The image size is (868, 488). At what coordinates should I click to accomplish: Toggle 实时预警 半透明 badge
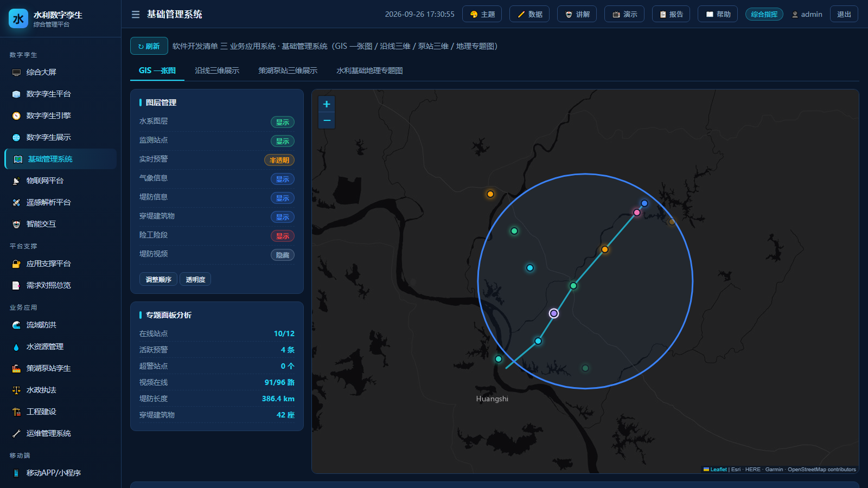pos(279,160)
